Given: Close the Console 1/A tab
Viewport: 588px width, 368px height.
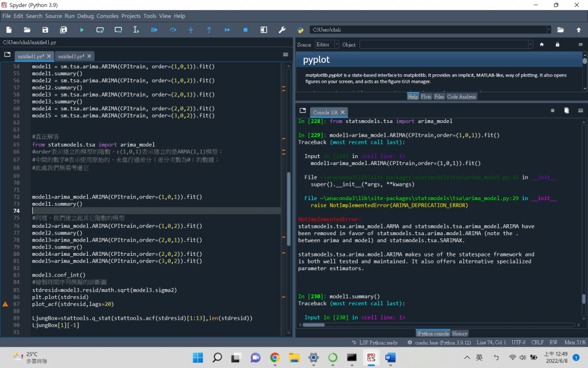Looking at the screenshot, I should click(343, 112).
